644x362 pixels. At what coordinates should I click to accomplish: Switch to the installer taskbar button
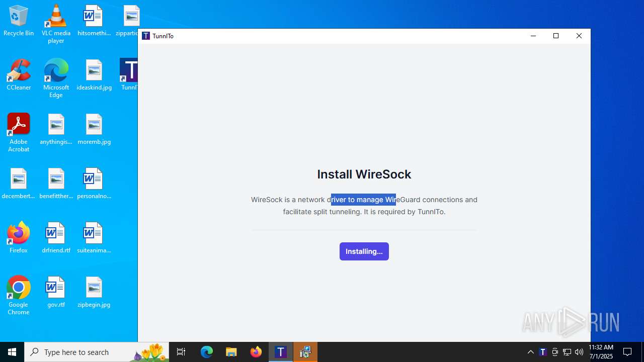(305, 352)
